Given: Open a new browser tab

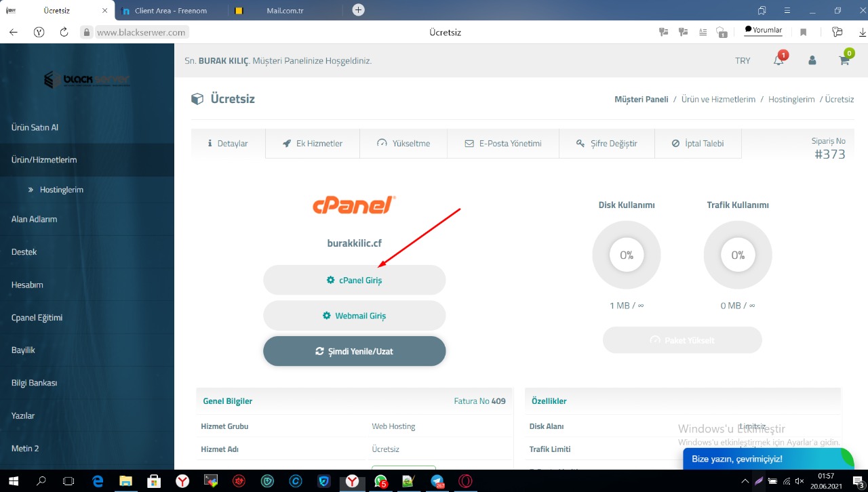Looking at the screenshot, I should click(x=359, y=9).
